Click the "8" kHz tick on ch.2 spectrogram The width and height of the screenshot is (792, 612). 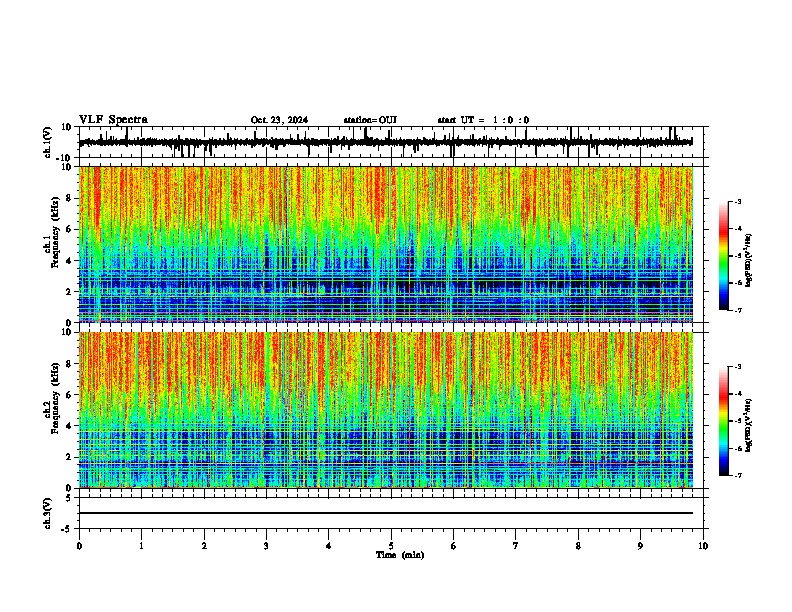[x=70, y=364]
